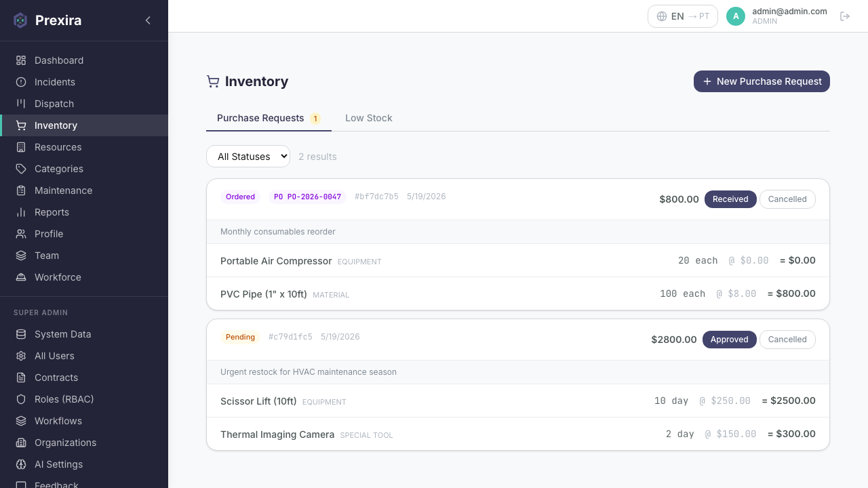This screenshot has width=868, height=488.
Task: Click the cart icon beside Inventory heading
Action: click(x=213, y=81)
